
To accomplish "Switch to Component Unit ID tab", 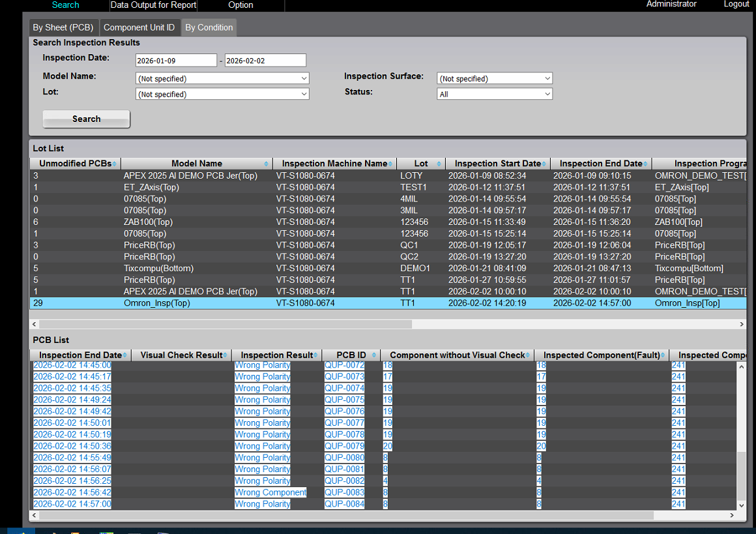I will [139, 27].
